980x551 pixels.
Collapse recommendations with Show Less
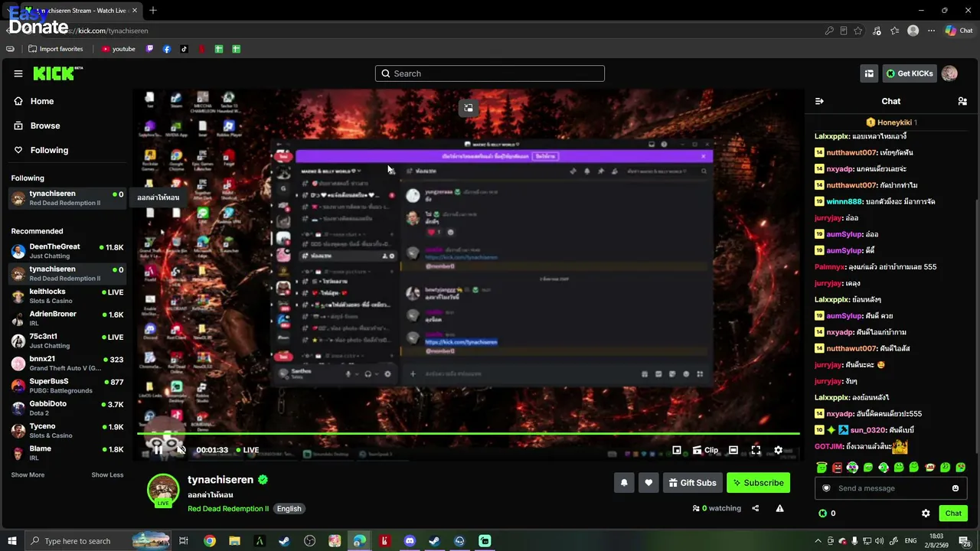pos(107,475)
